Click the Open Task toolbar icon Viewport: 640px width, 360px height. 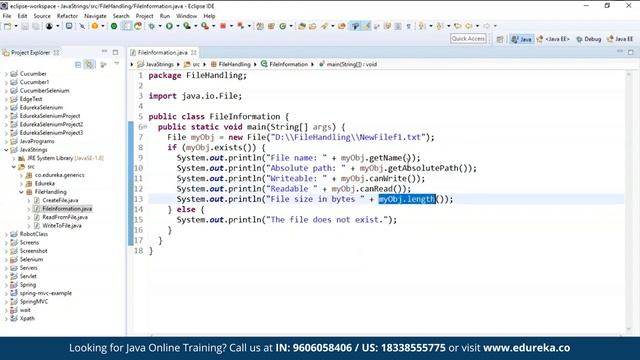coord(313,26)
